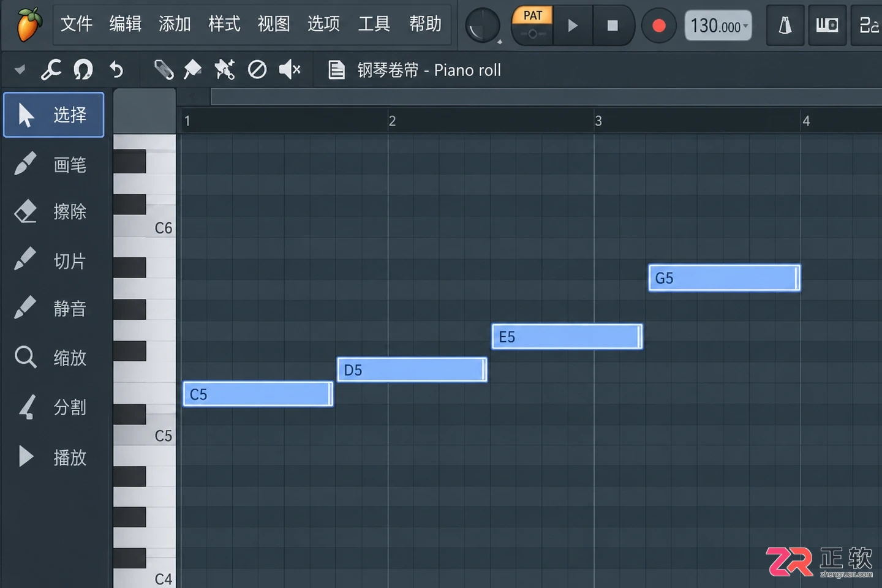
Task: Open the 样式 menu
Action: (x=224, y=24)
